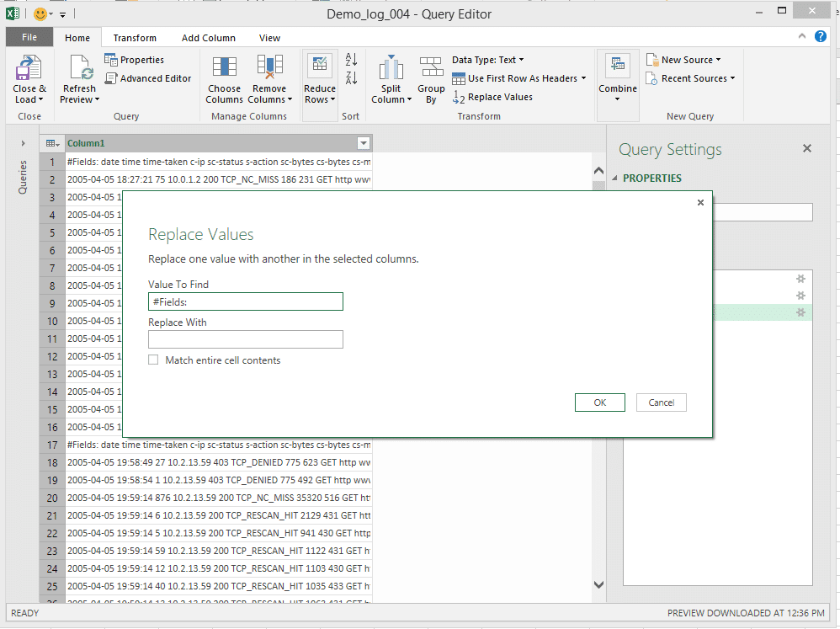Close the Query Settings pane

tap(807, 148)
